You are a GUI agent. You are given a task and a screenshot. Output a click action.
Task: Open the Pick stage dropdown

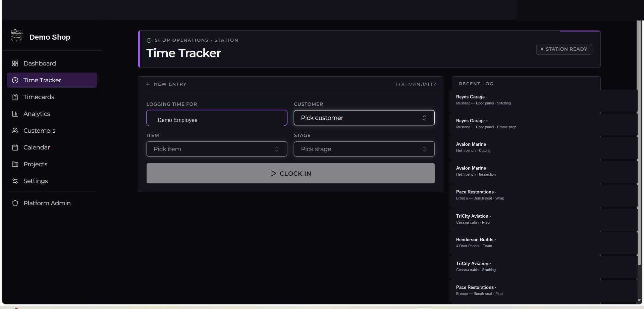pos(364,149)
